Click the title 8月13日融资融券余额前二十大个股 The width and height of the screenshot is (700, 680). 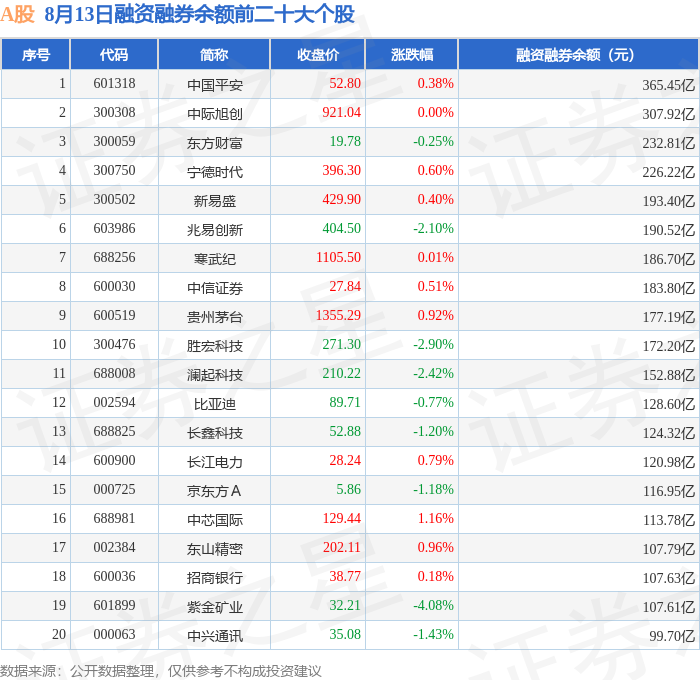(200, 14)
